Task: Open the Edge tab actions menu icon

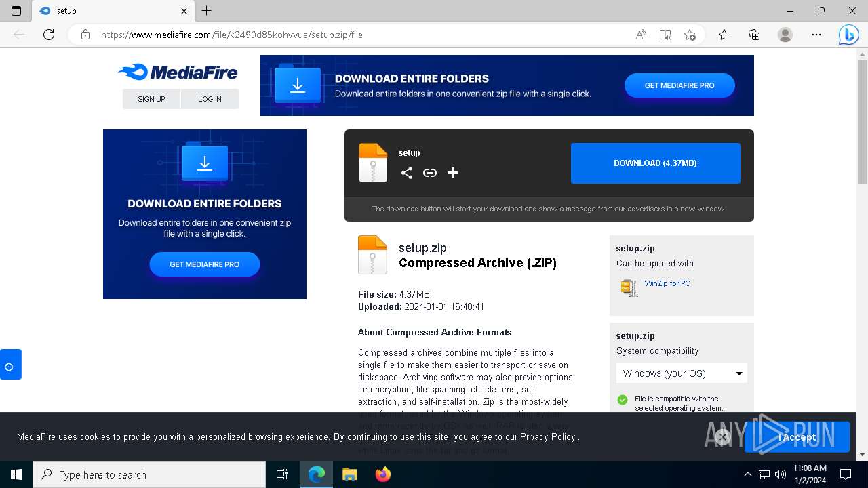Action: point(16,11)
